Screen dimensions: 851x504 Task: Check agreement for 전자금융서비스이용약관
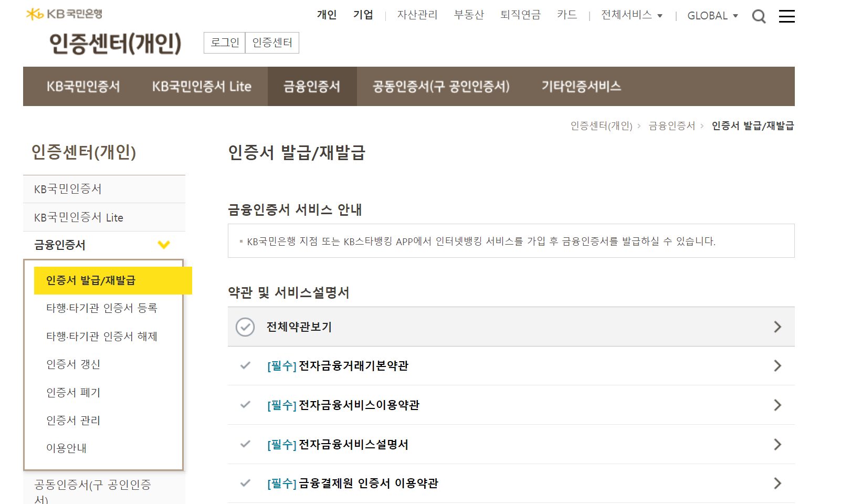(245, 405)
